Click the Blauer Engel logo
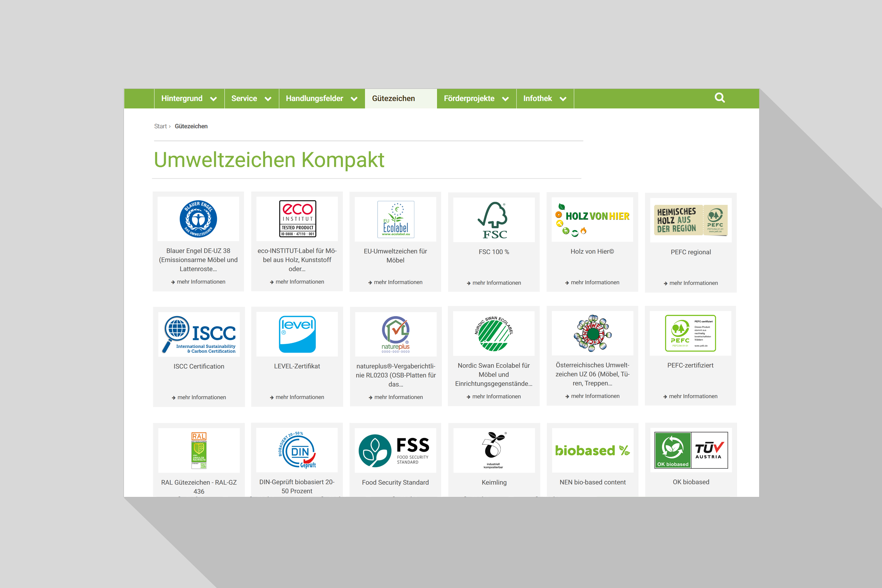This screenshot has width=882, height=588. pos(198,219)
